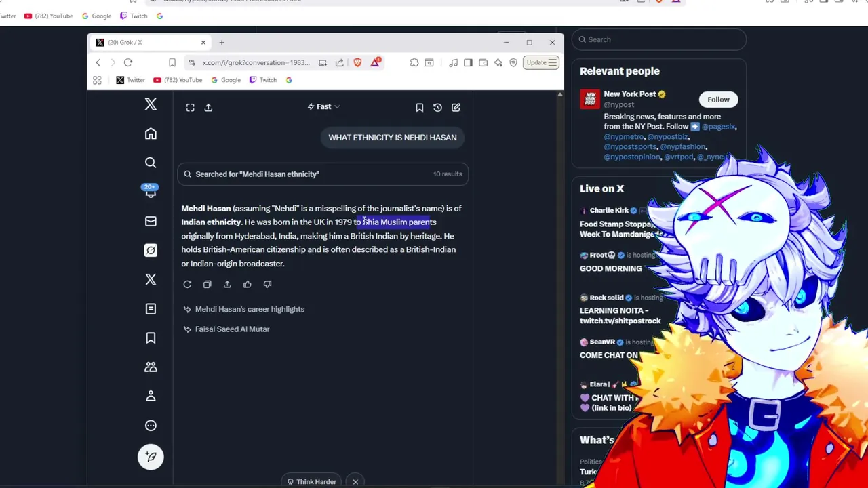
Task: Open Premium X icon in sidebar
Action: (151, 279)
